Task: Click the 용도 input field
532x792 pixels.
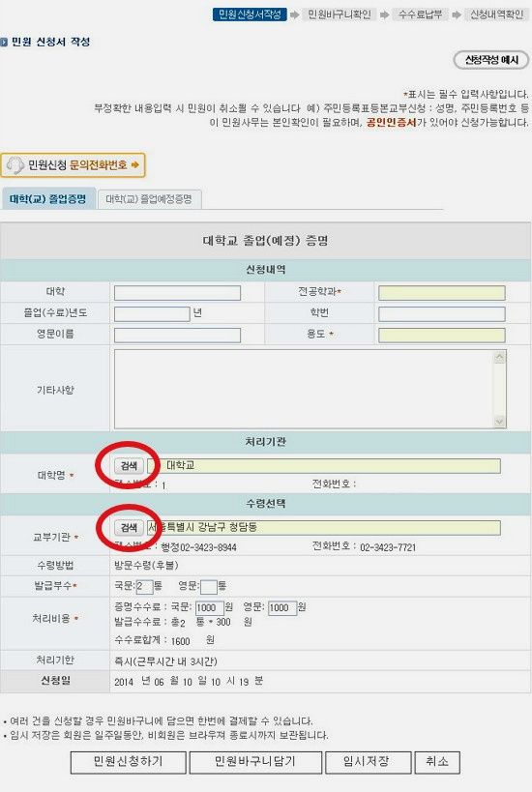Action: pos(442,335)
